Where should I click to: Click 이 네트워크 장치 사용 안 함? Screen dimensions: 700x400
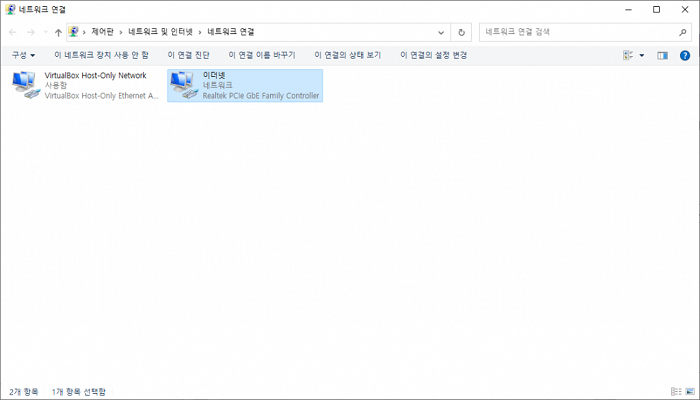point(101,55)
